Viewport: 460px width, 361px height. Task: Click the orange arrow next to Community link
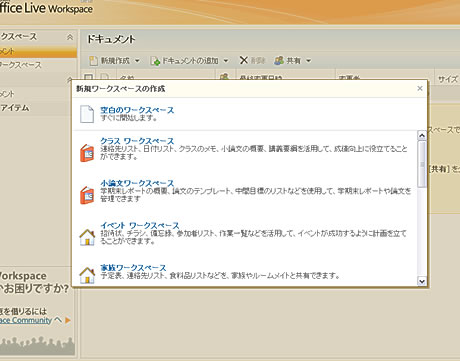(x=68, y=320)
